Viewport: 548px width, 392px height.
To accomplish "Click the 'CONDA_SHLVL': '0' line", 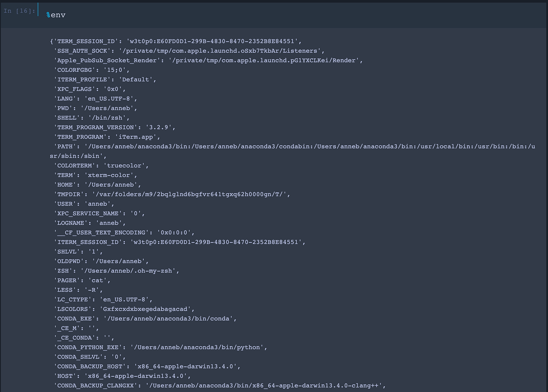I will 90,357.
